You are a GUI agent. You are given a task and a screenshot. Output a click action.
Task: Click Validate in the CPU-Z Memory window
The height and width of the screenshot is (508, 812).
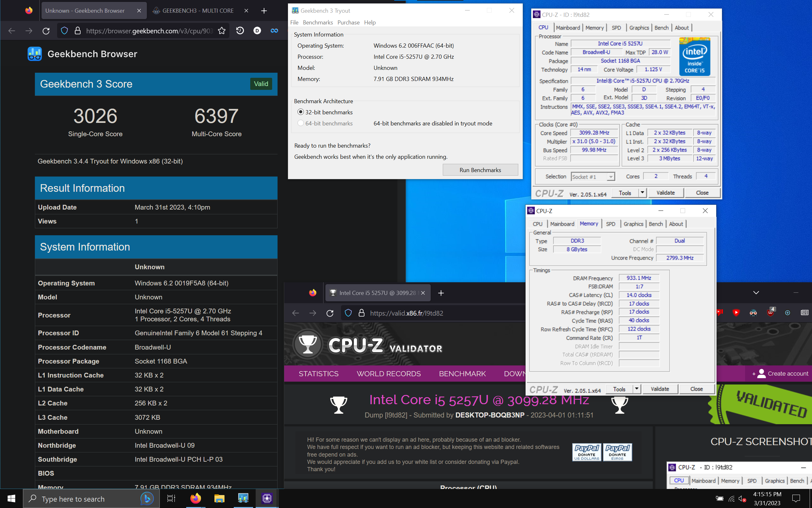660,389
